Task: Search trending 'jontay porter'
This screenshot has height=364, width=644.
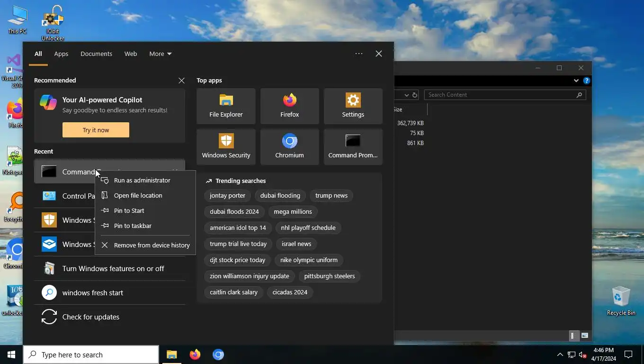Action: click(227, 195)
